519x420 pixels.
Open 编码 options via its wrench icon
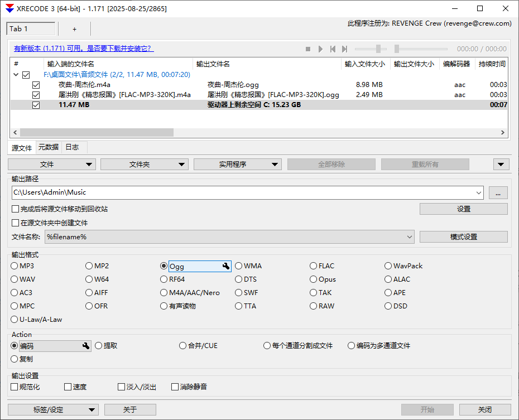pyautogui.click(x=85, y=346)
